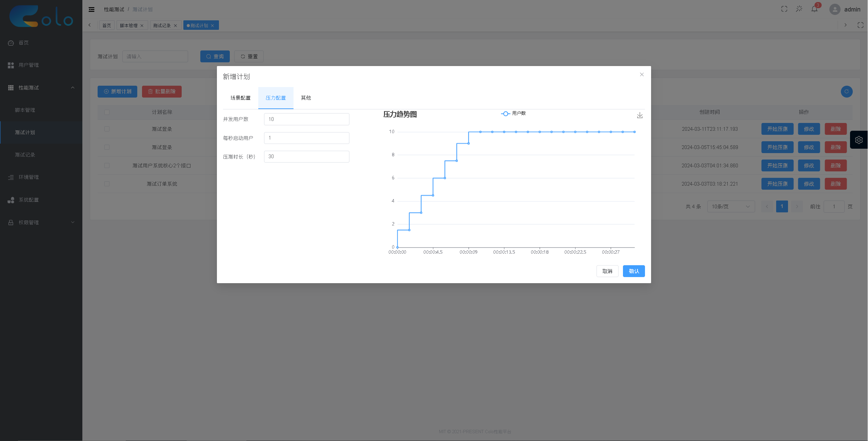
Task: Click the 取消 button in dialog
Action: 607,271
